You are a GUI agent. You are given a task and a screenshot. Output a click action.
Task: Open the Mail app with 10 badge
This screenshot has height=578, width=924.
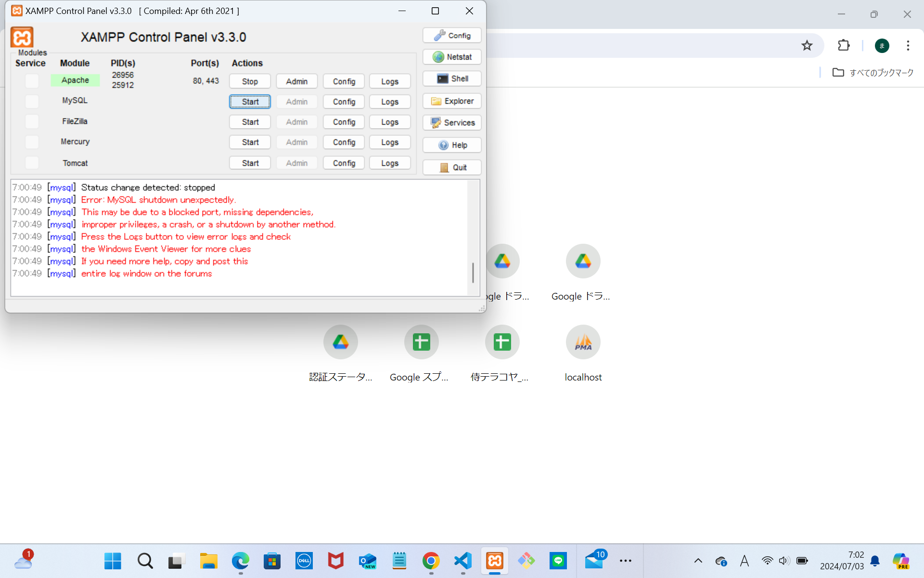point(595,561)
